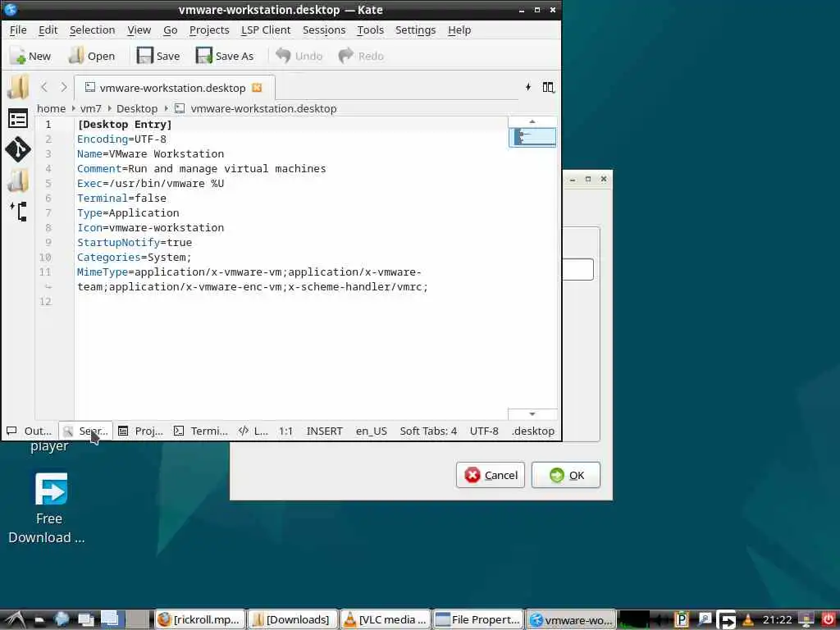840x630 pixels.
Task: Click OK in the File Properties dialog
Action: (566, 475)
